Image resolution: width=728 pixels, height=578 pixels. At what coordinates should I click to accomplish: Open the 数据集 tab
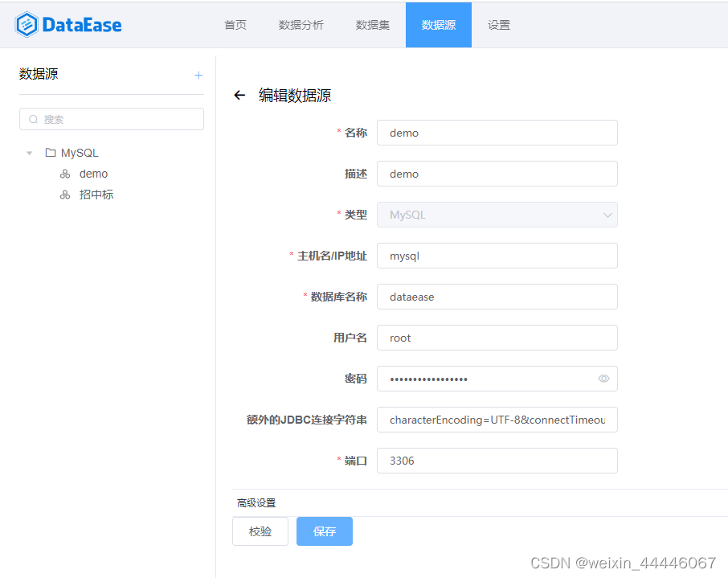pos(372,25)
